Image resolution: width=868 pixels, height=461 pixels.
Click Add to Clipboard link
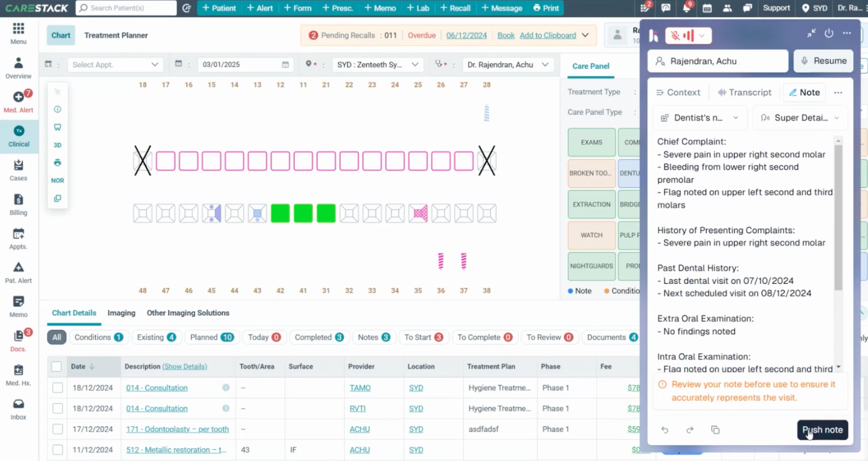pyautogui.click(x=548, y=35)
